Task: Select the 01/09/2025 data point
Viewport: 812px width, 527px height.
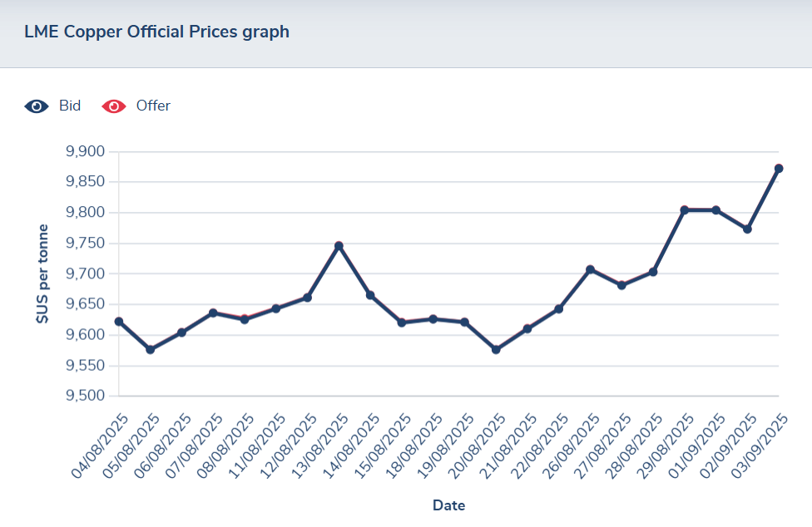Action: coord(715,210)
